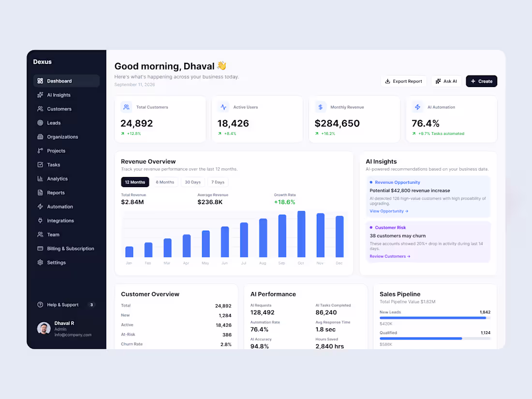Switch chart range to 6 Months
Viewport: 532px width, 399px height.
click(x=165, y=182)
